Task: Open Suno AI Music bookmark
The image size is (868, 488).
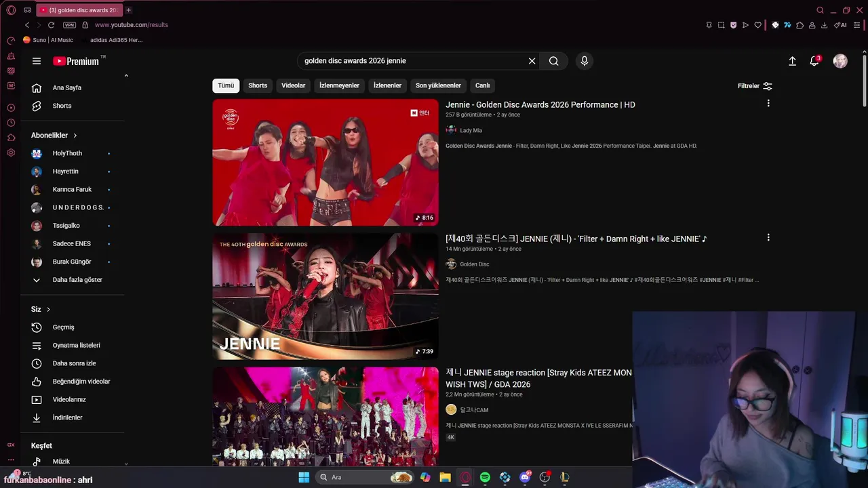Action: click(48, 40)
